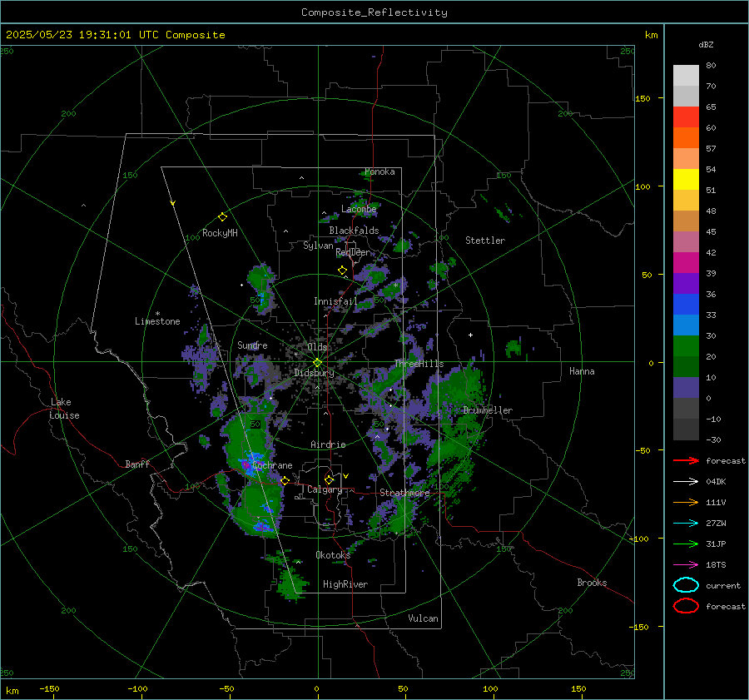Click the dBZ legend heading
Viewport: 749px width, 700px height.
(x=706, y=45)
